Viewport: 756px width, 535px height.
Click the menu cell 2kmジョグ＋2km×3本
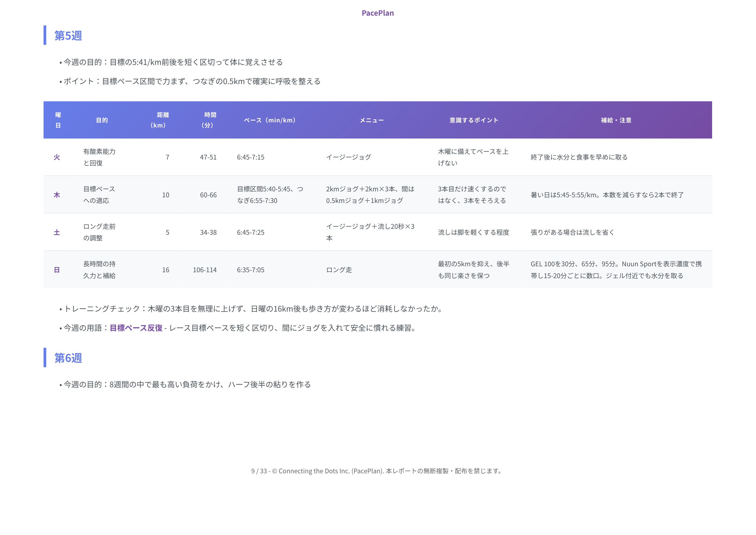[x=370, y=195]
